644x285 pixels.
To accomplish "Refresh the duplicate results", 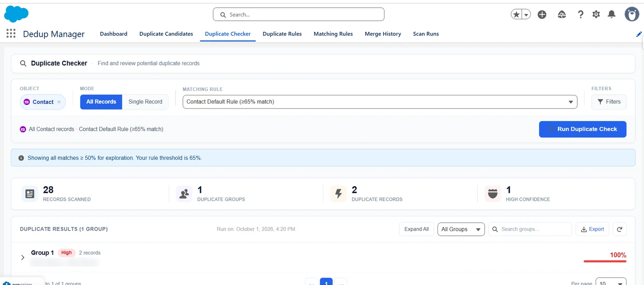I will coord(620,229).
